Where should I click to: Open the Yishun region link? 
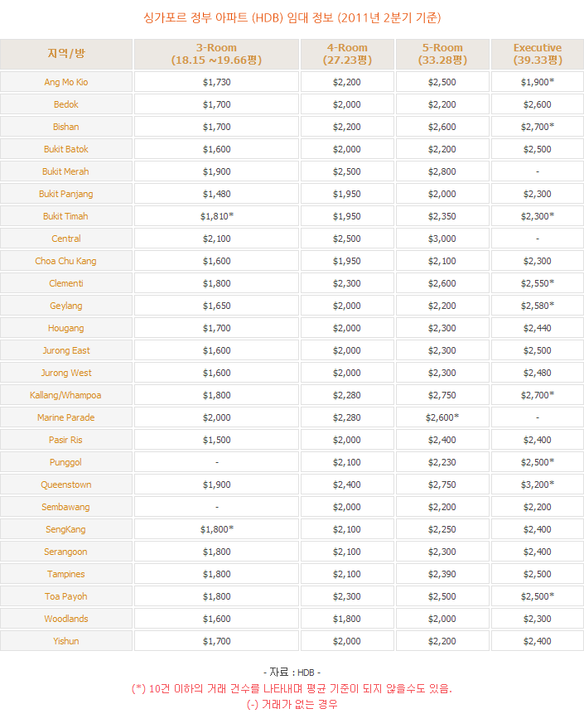tap(66, 641)
